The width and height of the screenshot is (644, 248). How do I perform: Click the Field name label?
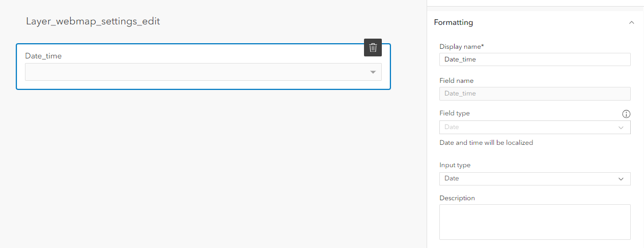tap(456, 81)
